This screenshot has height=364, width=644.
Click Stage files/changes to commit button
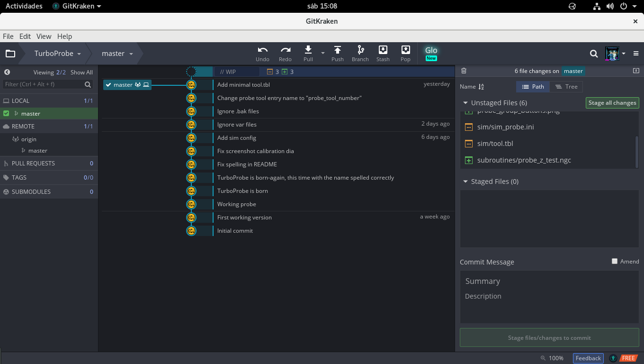pyautogui.click(x=549, y=337)
